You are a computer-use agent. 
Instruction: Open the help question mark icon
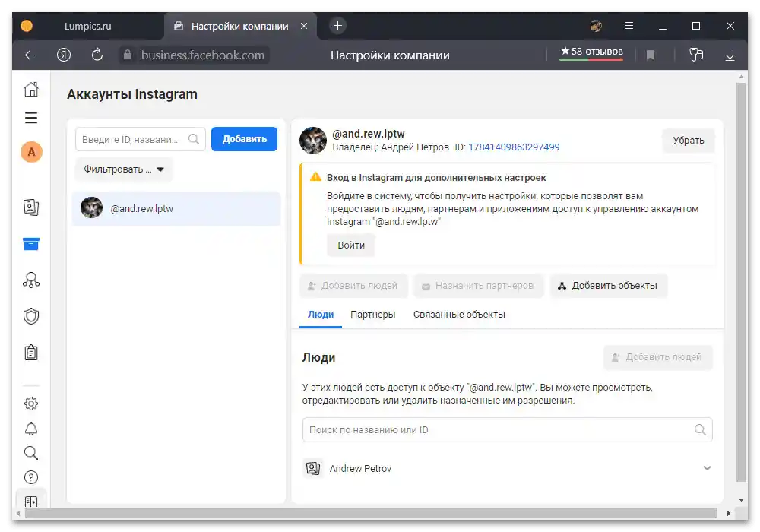point(31,478)
